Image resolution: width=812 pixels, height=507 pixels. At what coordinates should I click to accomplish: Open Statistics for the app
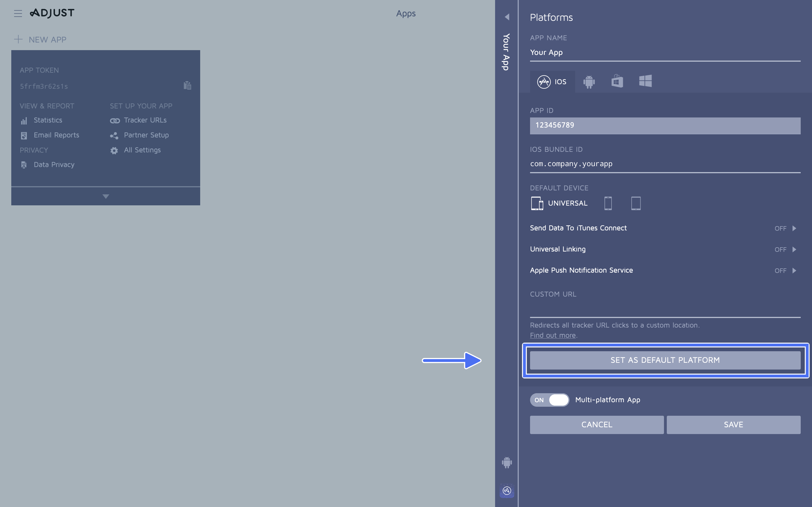(48, 120)
